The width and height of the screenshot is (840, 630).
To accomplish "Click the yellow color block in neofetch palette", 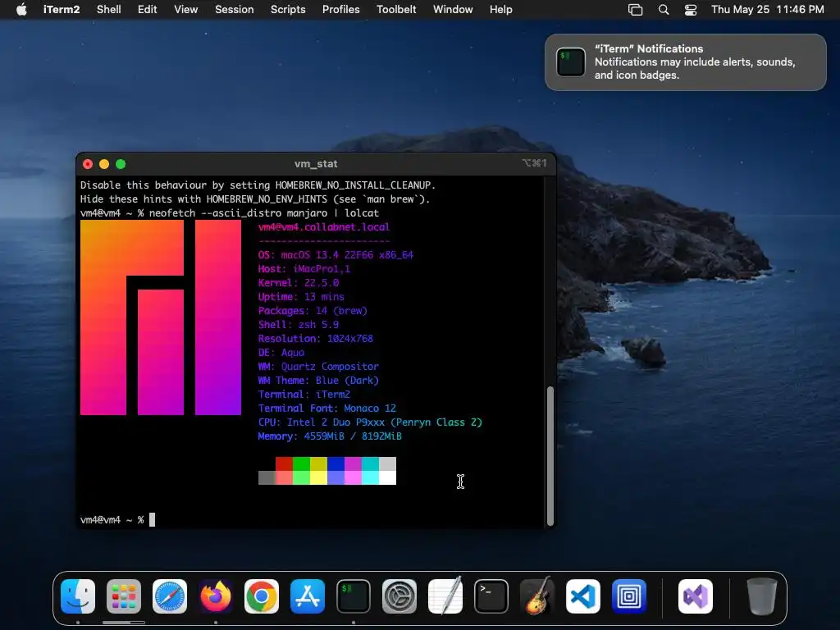I will click(x=318, y=464).
